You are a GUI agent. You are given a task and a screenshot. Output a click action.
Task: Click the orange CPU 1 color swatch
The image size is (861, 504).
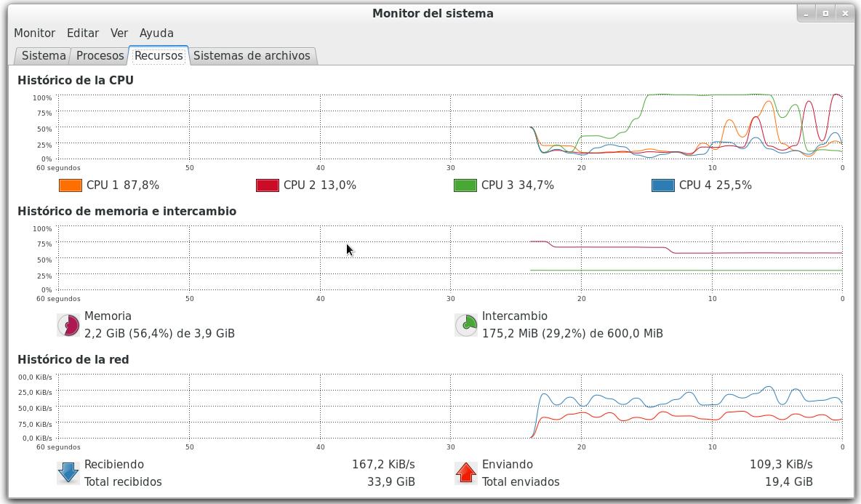pyautogui.click(x=70, y=185)
